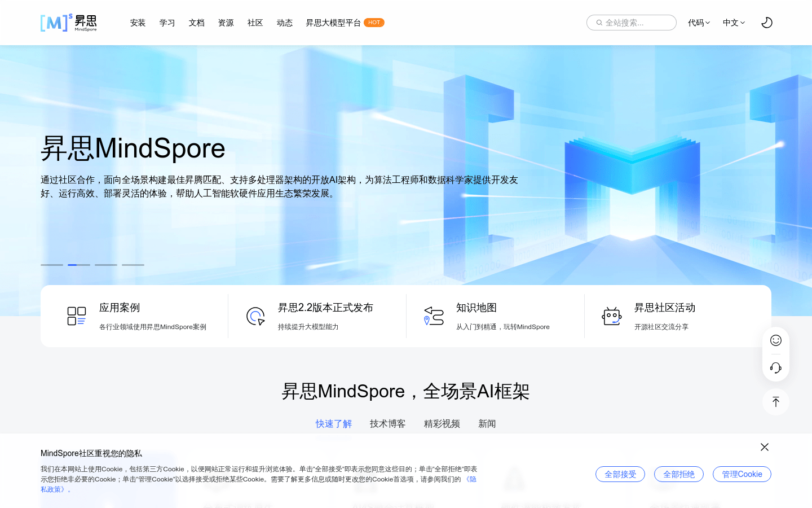The image size is (812, 508).
Task: Click the search magnifier icon
Action: point(599,23)
